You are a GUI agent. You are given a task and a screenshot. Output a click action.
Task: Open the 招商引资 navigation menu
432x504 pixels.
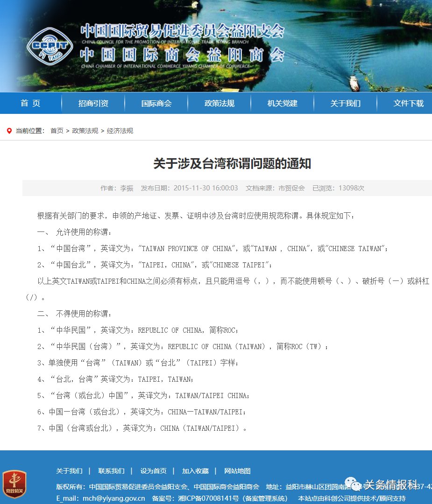point(93,104)
